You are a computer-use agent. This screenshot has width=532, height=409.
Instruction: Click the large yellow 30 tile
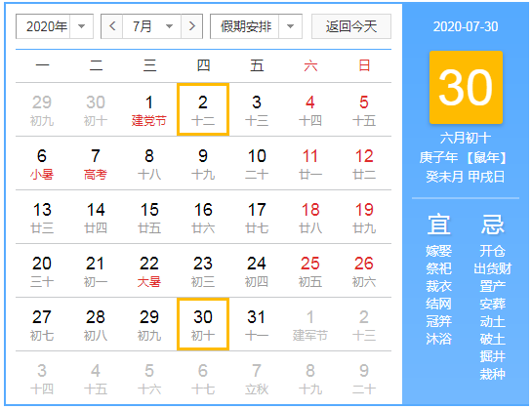click(466, 87)
